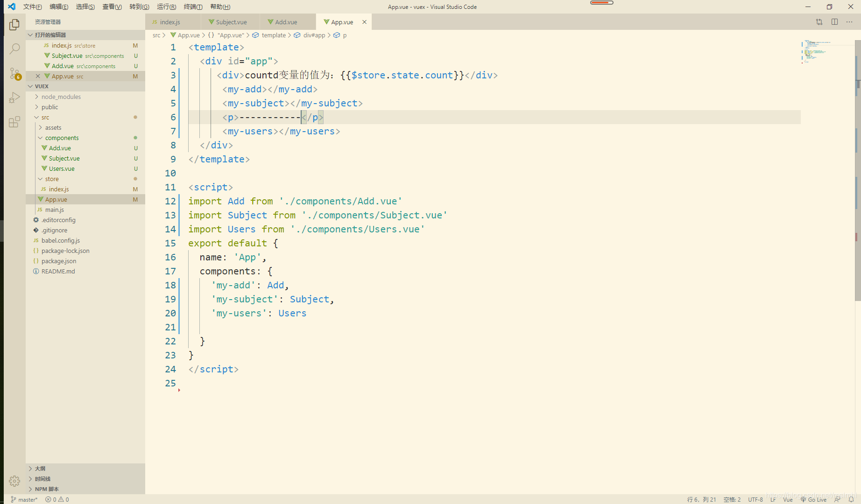Change language mode Vue in status bar

[788, 499]
